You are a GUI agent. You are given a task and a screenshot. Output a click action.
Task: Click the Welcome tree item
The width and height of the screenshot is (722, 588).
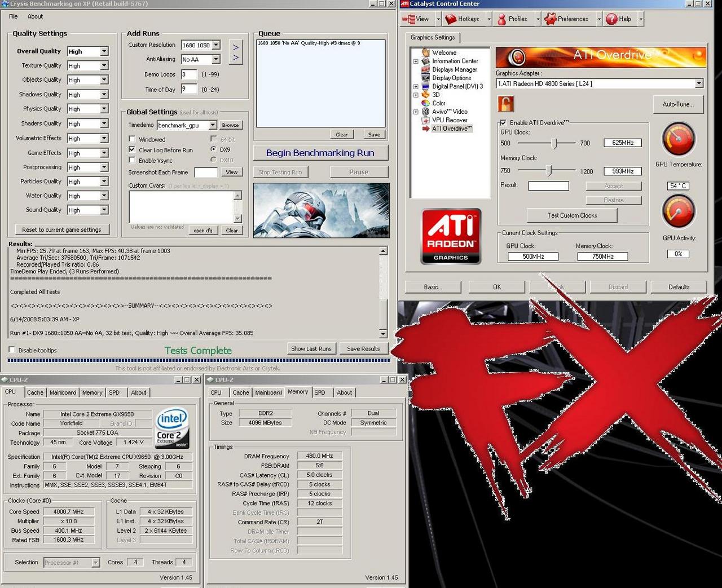444,52
